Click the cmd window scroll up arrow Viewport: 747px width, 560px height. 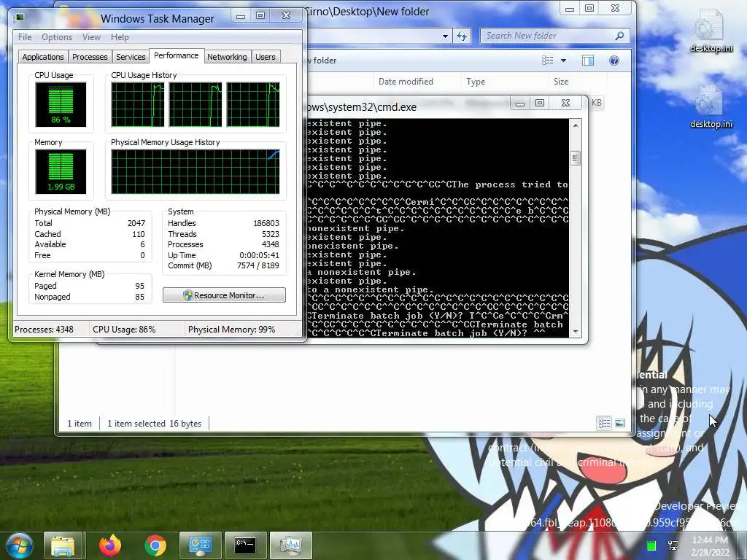pyautogui.click(x=576, y=125)
